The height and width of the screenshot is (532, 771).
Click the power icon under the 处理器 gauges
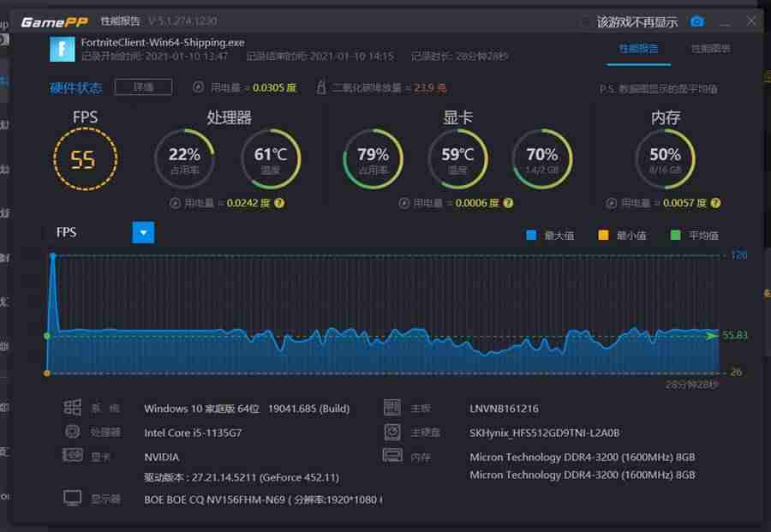pyautogui.click(x=175, y=203)
